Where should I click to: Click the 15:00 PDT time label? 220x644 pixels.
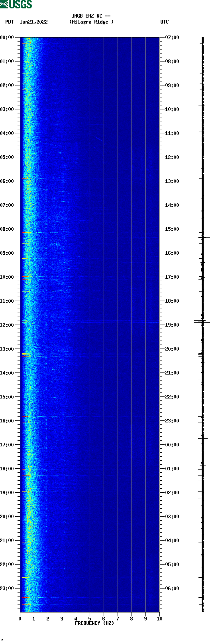point(7,397)
